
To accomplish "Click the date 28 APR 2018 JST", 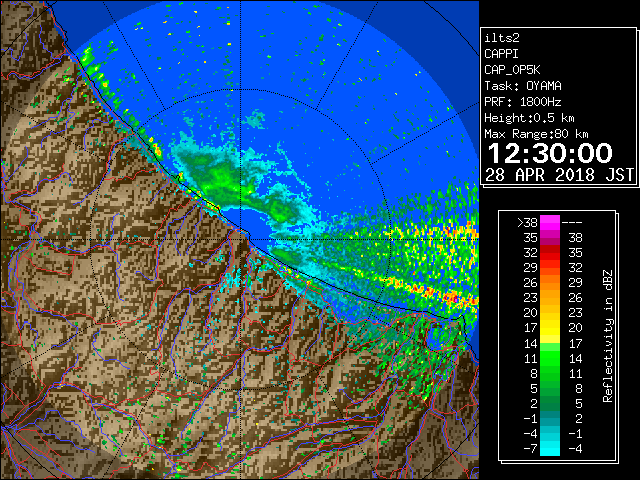I will (559, 175).
